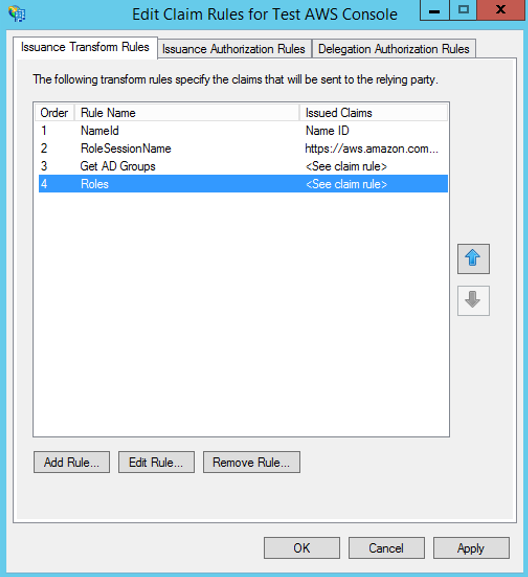Click See claim rule for Roles row
This screenshot has height=577, width=528.
[347, 184]
